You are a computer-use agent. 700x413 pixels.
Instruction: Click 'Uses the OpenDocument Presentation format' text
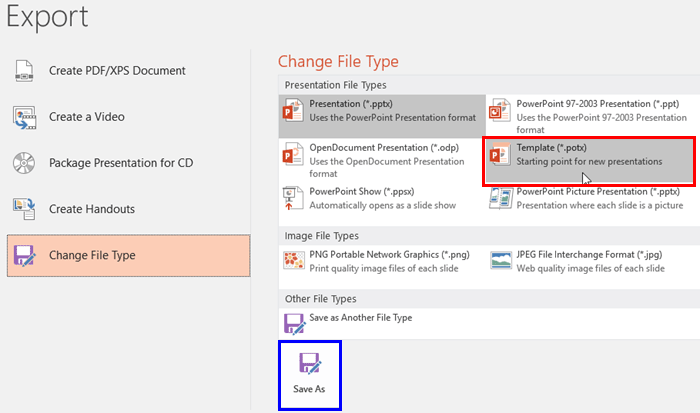tap(387, 167)
